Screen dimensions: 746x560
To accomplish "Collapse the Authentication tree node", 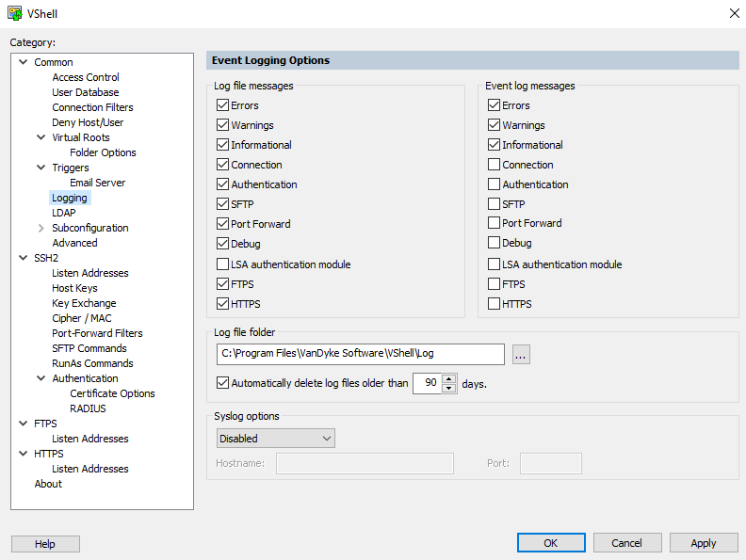I will (x=41, y=378).
